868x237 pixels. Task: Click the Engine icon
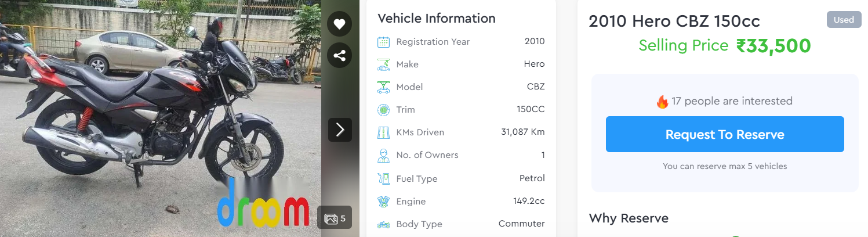coord(383,202)
